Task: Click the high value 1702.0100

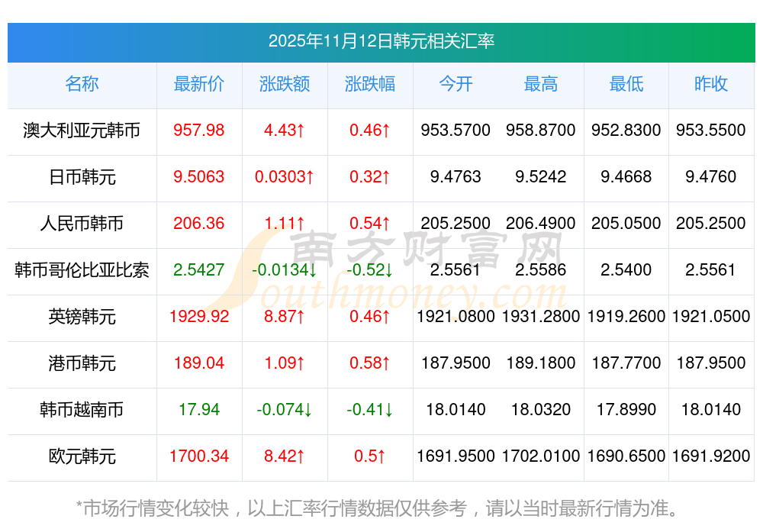Action: coord(541,456)
